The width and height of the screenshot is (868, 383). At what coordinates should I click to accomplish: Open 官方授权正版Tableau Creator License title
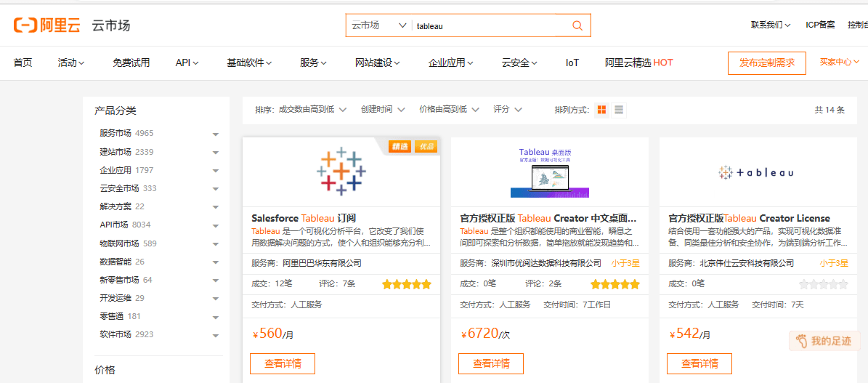[749, 218]
